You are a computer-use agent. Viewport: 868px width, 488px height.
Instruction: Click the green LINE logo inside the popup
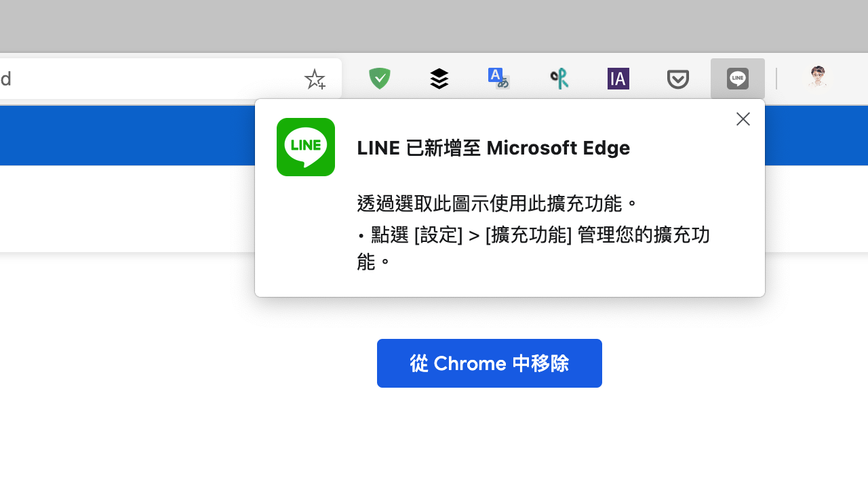306,147
